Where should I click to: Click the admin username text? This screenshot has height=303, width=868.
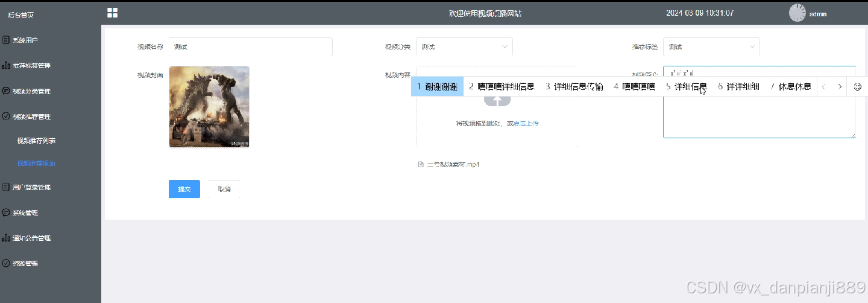(818, 13)
